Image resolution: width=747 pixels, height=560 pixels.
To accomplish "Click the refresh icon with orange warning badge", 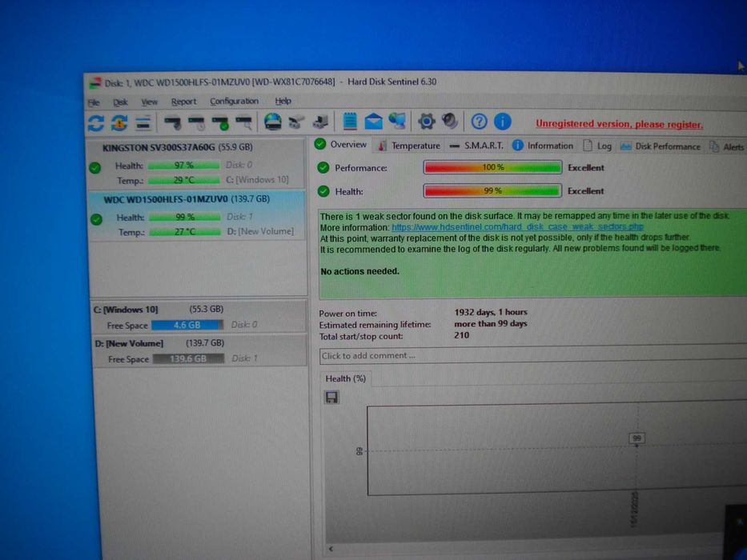I will click(119, 123).
